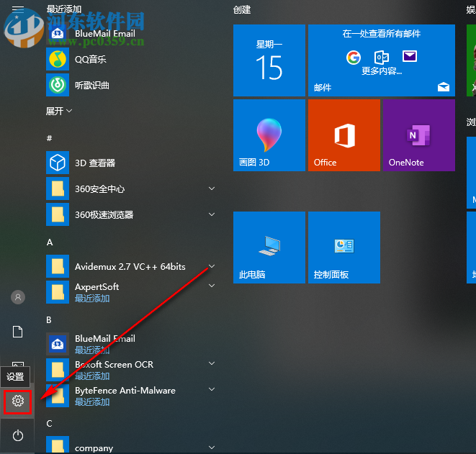Image resolution: width=476 pixels, height=454 pixels.
Task: Open Settings gear icon in sidebar
Action: (18, 401)
